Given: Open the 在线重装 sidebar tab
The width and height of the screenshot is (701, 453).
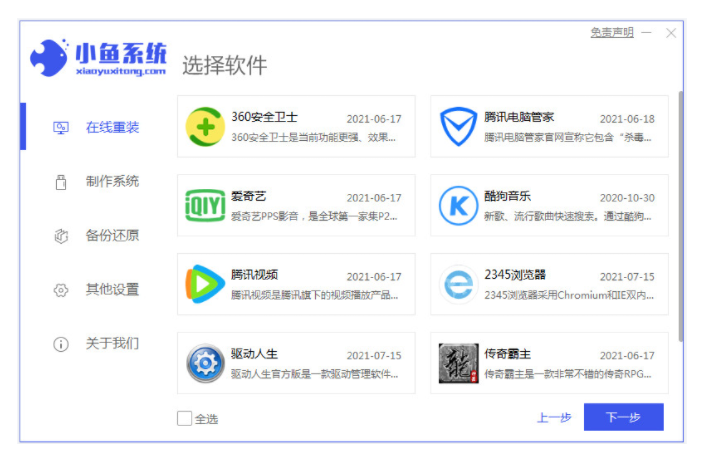Looking at the screenshot, I should click(x=111, y=127).
